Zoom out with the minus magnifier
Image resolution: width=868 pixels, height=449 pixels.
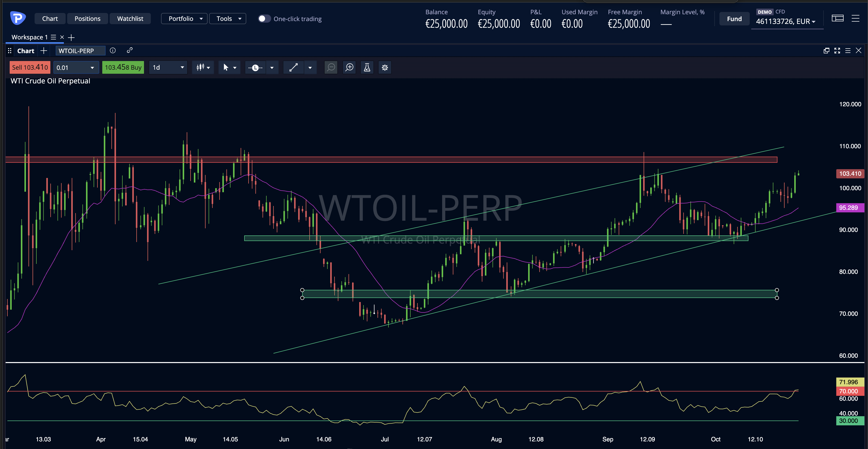point(331,67)
